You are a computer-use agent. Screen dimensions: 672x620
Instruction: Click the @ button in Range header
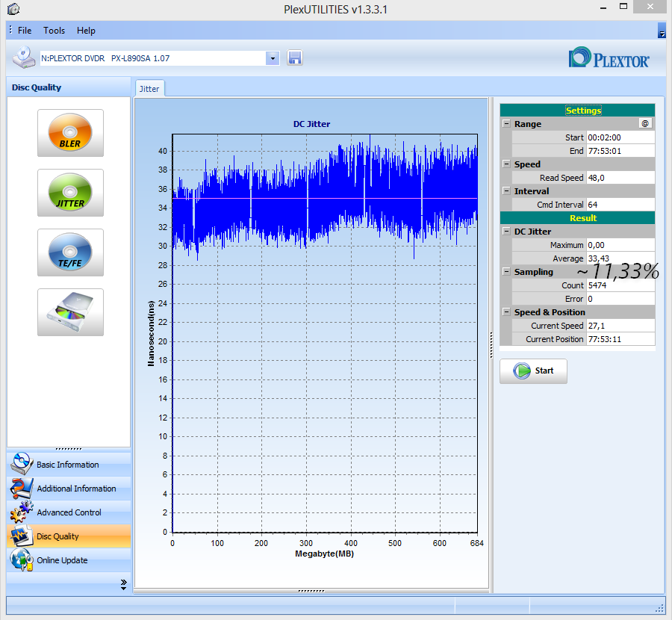coord(645,123)
